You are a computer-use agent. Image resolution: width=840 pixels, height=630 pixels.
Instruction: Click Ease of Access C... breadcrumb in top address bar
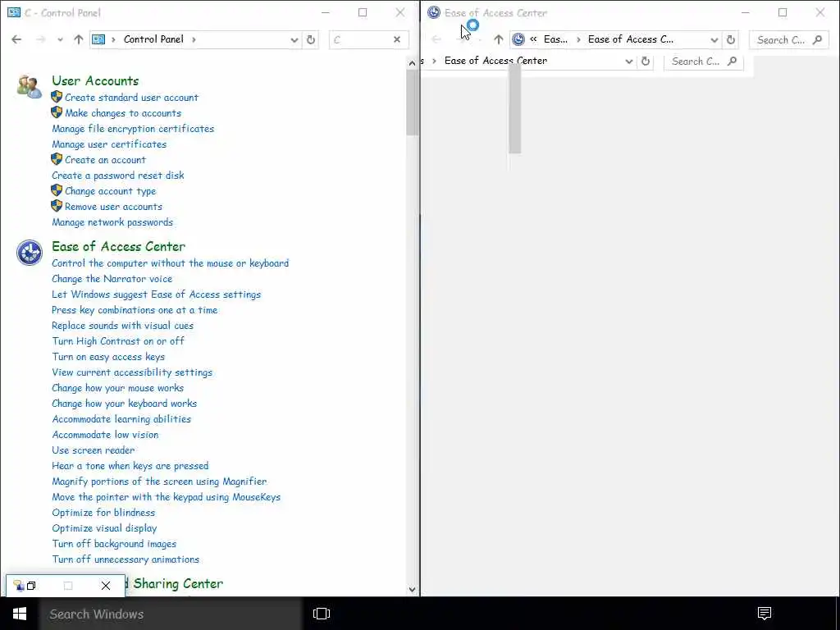(x=631, y=39)
